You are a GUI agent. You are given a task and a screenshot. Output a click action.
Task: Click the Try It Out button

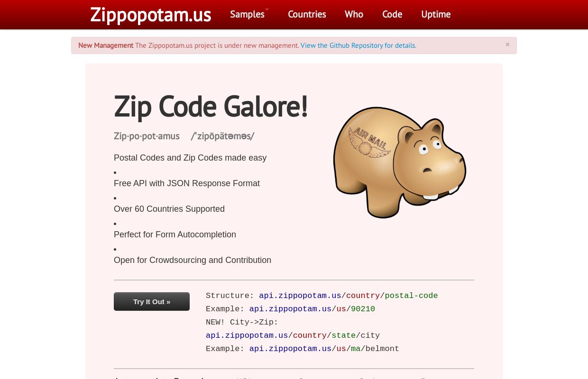[x=152, y=302]
